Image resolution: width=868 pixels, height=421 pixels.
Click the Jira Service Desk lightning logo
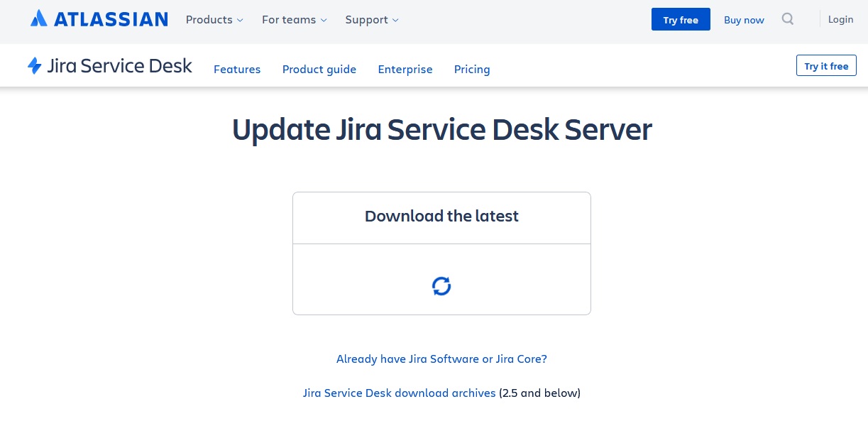coord(34,66)
